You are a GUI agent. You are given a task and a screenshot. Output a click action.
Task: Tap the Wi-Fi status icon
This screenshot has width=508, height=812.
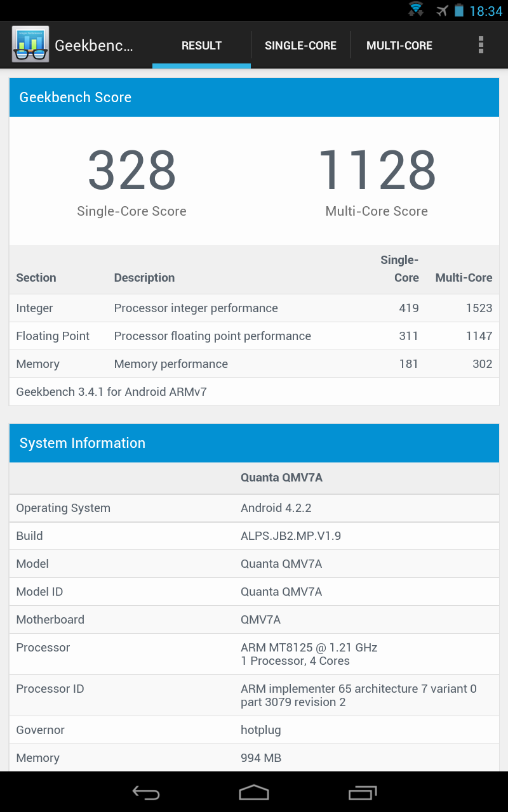(416, 10)
